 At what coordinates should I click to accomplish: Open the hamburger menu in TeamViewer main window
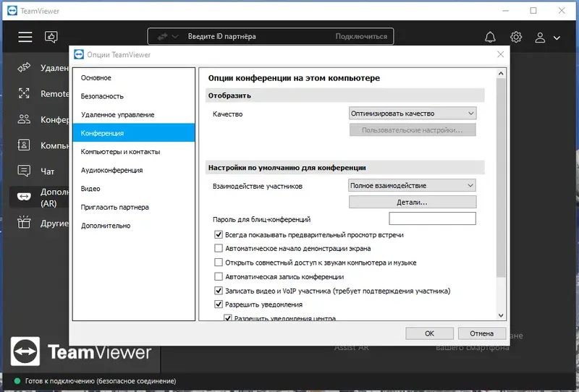tap(25, 37)
